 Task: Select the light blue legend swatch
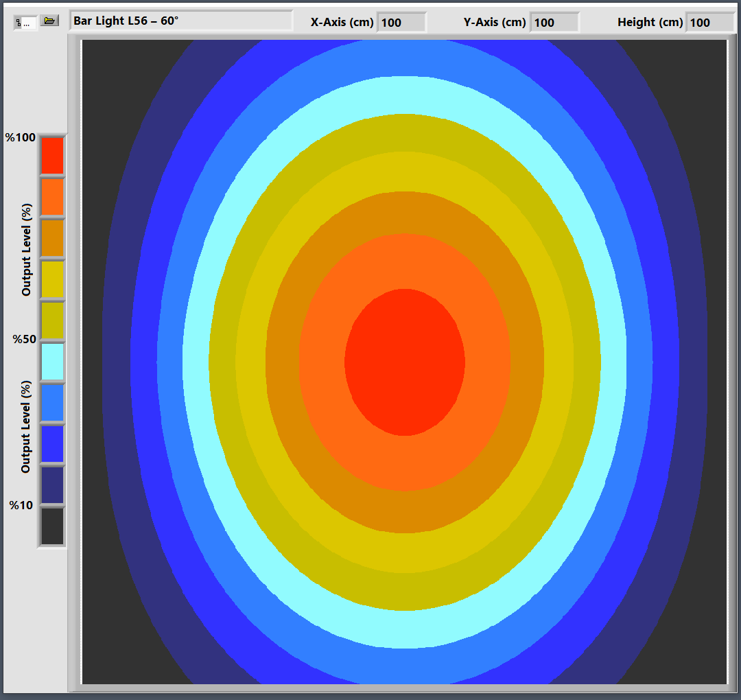coord(52,403)
